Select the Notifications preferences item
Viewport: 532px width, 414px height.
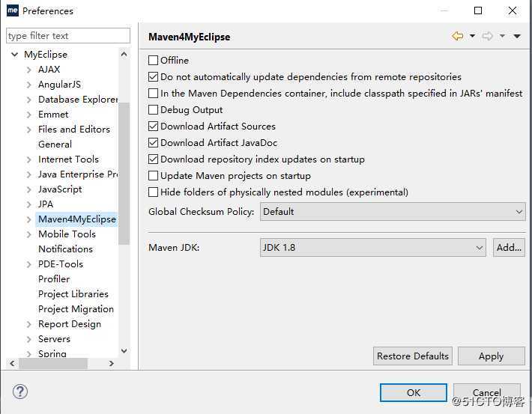65,249
